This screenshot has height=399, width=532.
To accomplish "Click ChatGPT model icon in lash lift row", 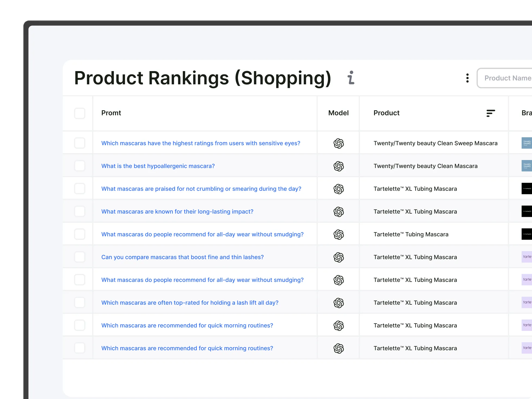I will tap(338, 303).
